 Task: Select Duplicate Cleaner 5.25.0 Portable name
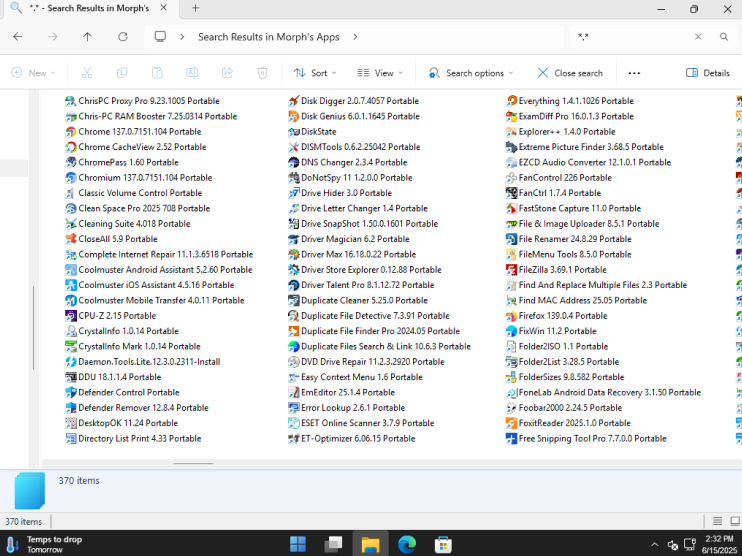coord(364,300)
